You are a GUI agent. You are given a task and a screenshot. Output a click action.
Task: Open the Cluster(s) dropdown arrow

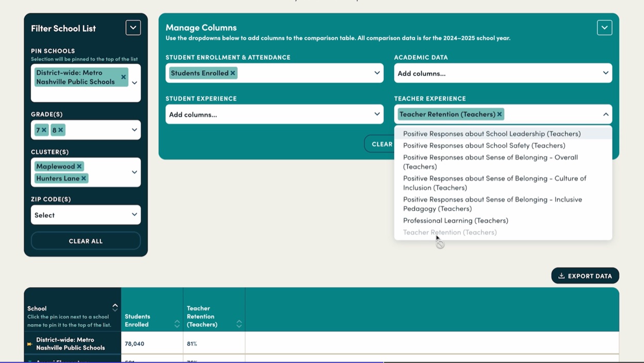[134, 172]
